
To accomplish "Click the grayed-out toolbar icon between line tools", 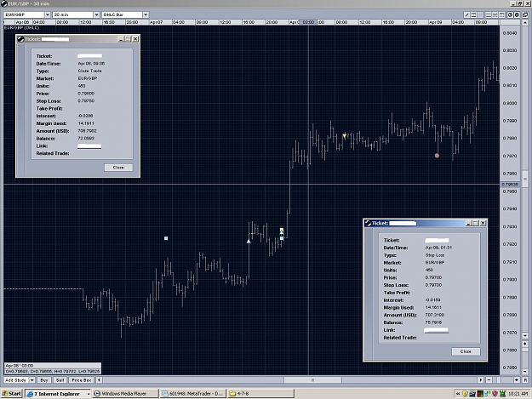I will [480, 14].
